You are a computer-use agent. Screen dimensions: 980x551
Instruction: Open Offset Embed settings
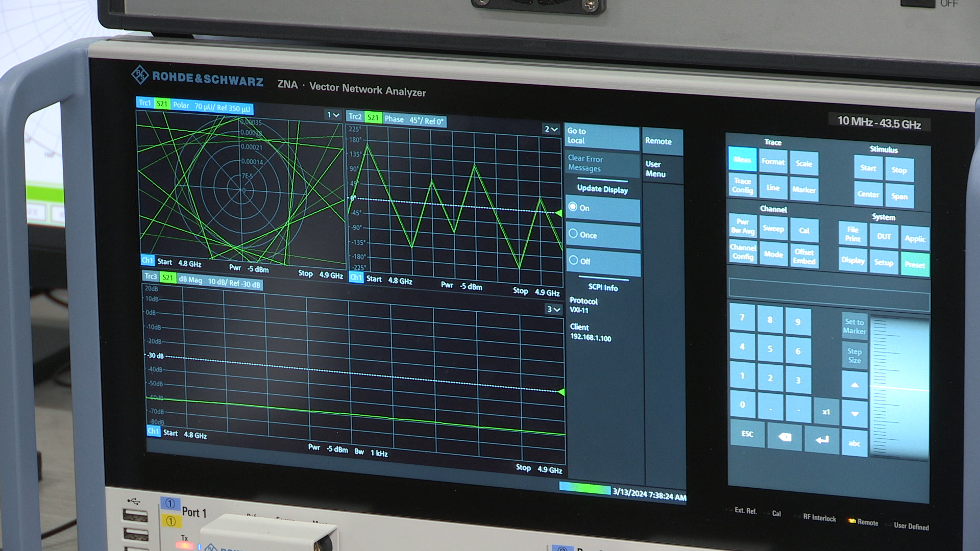(804, 256)
